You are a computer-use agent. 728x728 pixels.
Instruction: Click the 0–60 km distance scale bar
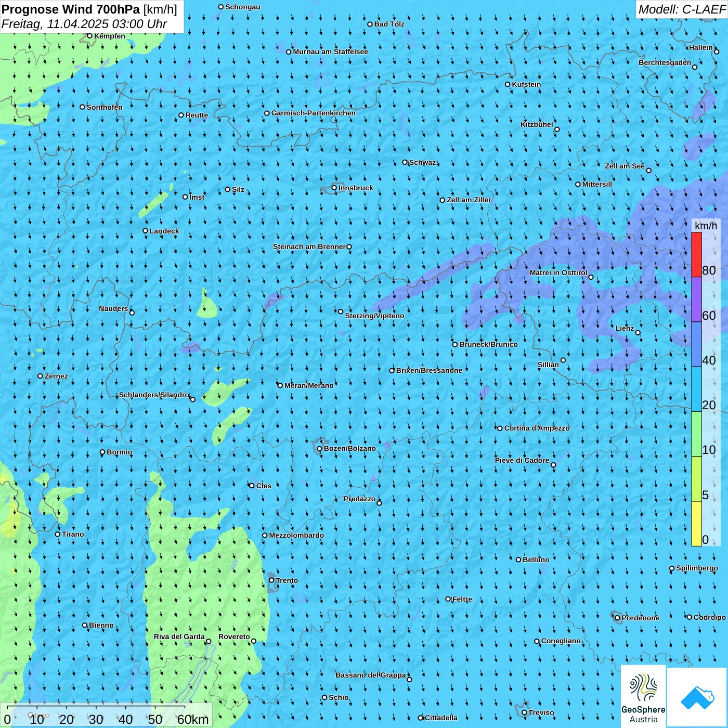click(x=106, y=714)
